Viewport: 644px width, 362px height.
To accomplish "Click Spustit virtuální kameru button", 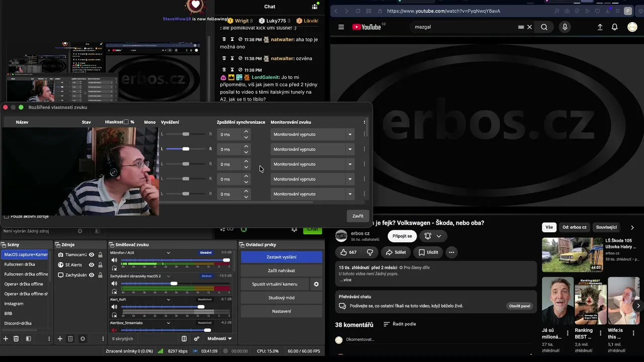I will (275, 284).
